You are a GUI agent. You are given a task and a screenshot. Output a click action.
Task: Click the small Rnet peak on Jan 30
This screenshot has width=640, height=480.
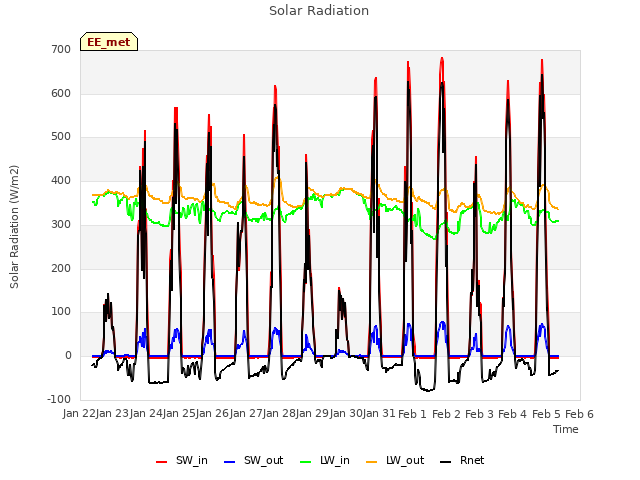[339, 290]
